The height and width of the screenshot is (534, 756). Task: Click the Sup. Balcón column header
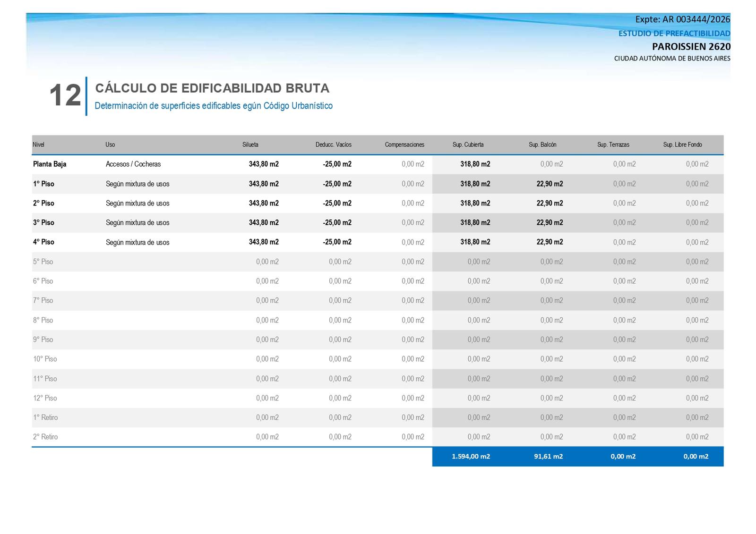tap(542, 144)
